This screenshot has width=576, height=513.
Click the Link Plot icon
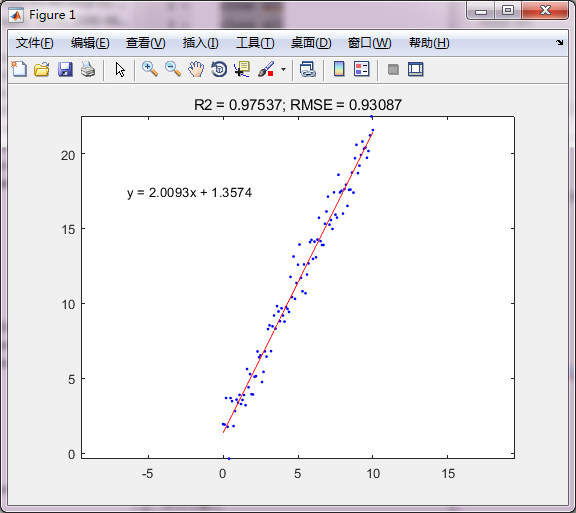pyautogui.click(x=307, y=69)
